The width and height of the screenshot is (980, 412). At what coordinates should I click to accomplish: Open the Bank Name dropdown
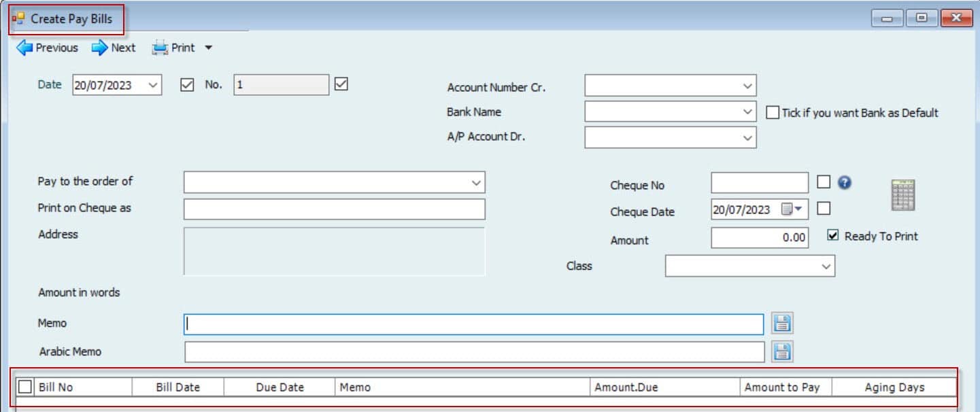747,111
